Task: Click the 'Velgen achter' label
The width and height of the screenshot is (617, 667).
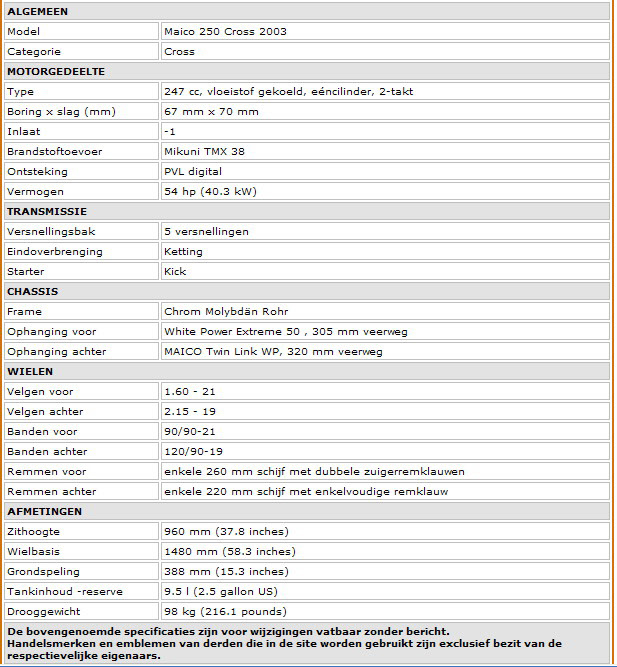Action: pyautogui.click(x=45, y=411)
